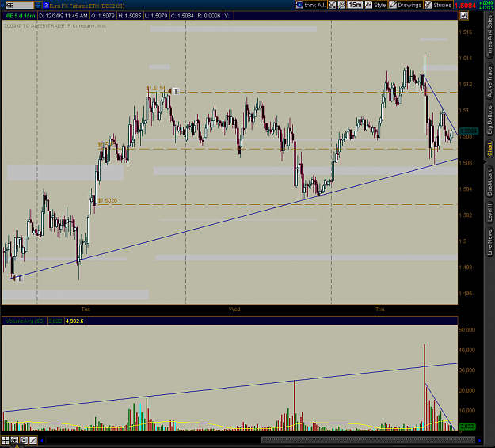495x448 pixels.
Task: Click the blue number 3 link indicator
Action: click(46, 6)
